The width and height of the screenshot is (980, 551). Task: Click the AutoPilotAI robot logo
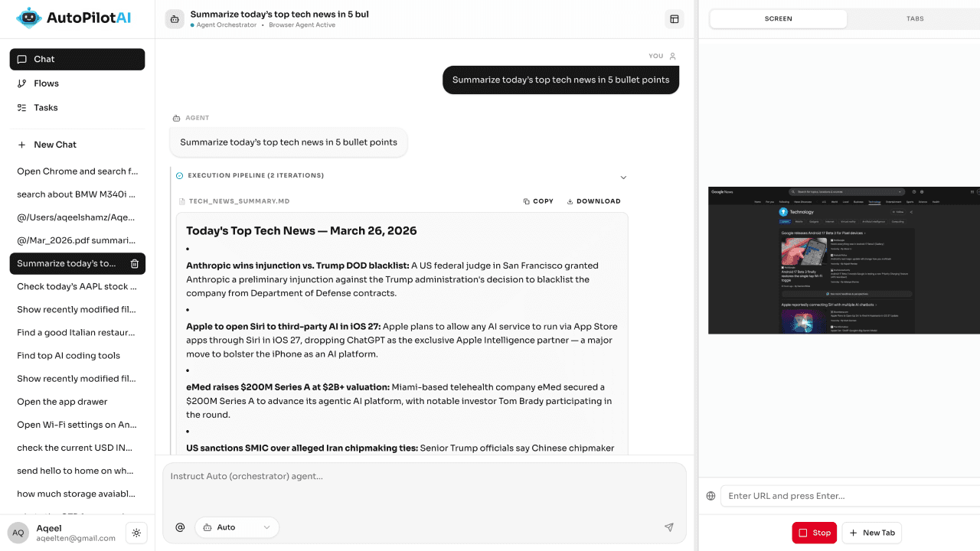(x=29, y=18)
